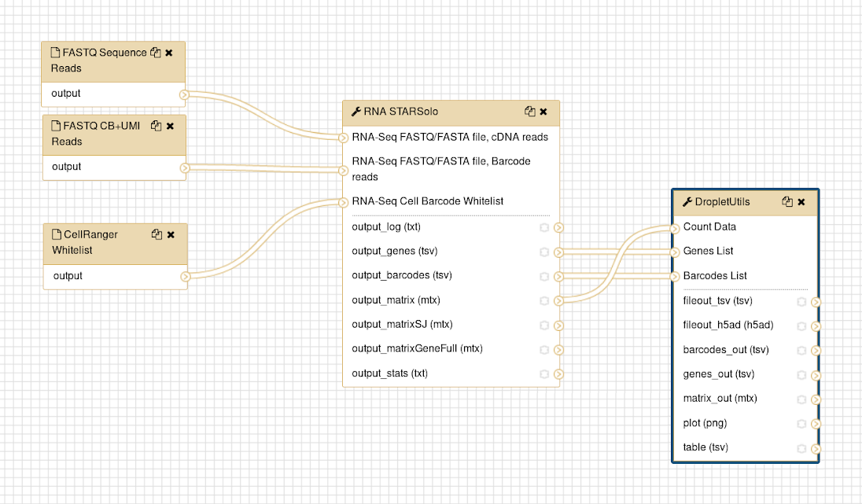Click 'RNA-Seq Cell Barcode Whitelist' label
This screenshot has width=862, height=504.
click(x=428, y=201)
